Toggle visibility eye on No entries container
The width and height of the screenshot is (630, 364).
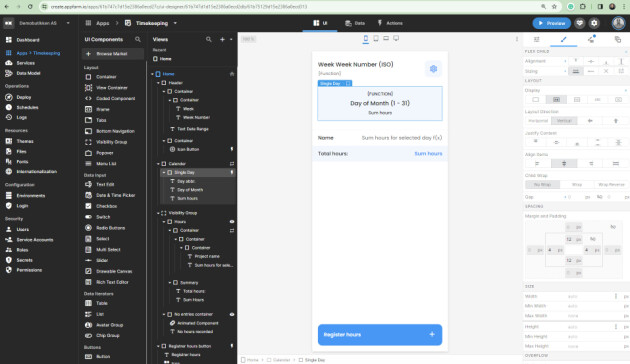pos(232,314)
